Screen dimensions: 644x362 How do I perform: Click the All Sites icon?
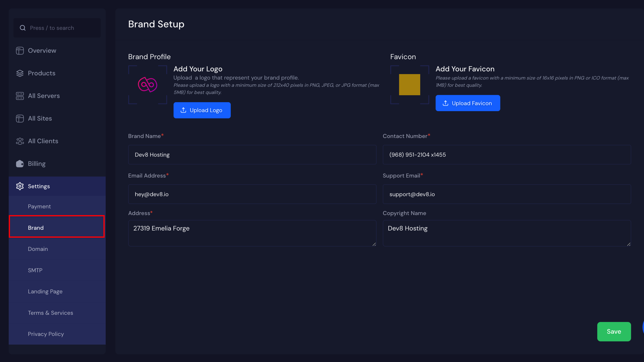pyautogui.click(x=20, y=118)
